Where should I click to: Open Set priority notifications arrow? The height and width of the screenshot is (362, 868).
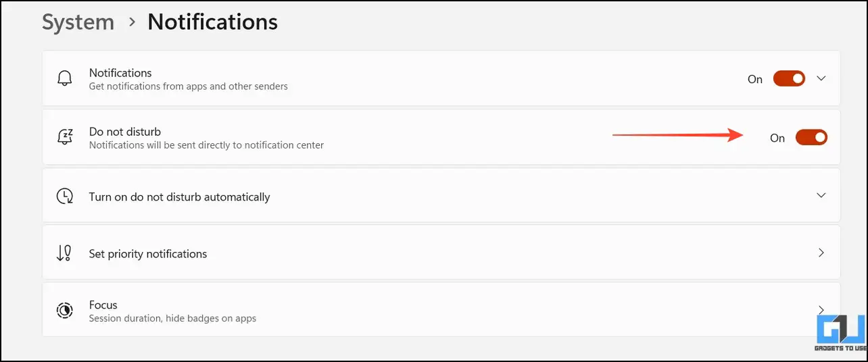[x=821, y=253]
